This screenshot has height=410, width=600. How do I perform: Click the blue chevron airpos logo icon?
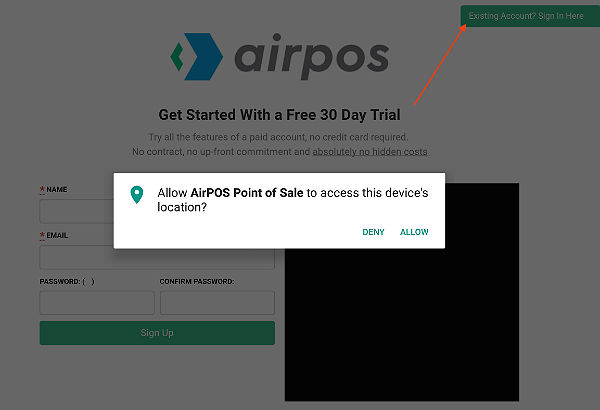[x=203, y=56]
